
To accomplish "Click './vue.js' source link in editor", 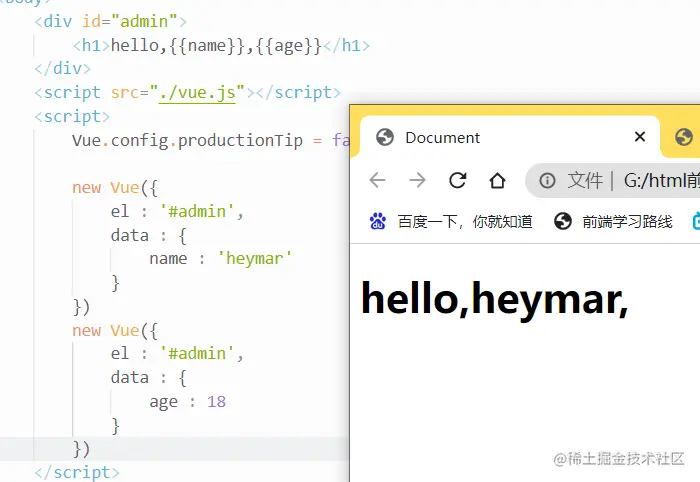I will tap(197, 92).
